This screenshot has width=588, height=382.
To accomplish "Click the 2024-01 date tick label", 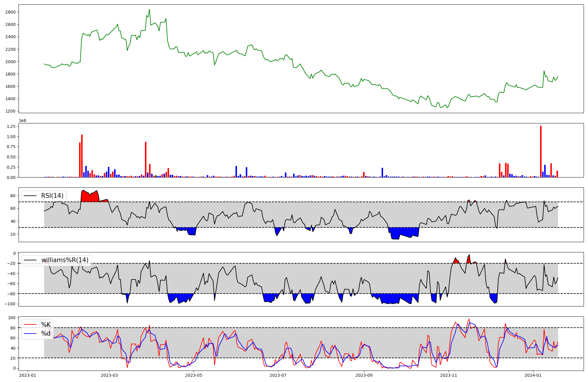I will pyautogui.click(x=533, y=375).
